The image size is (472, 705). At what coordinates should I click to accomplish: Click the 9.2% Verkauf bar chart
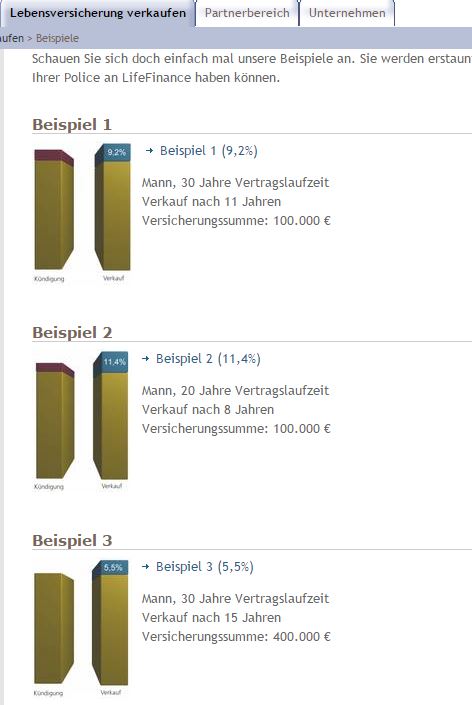pos(112,207)
